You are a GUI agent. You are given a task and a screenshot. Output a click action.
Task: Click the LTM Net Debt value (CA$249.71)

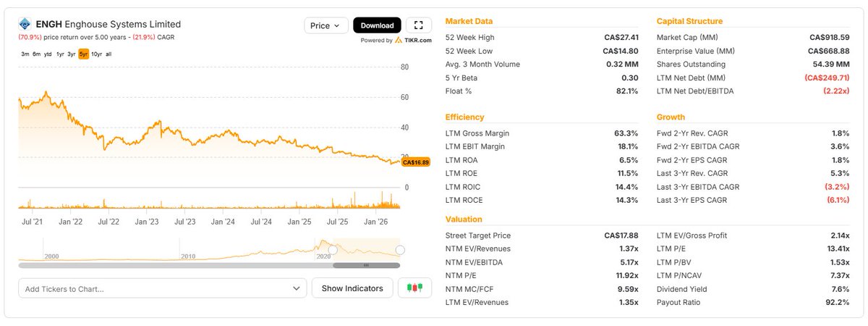825,78
